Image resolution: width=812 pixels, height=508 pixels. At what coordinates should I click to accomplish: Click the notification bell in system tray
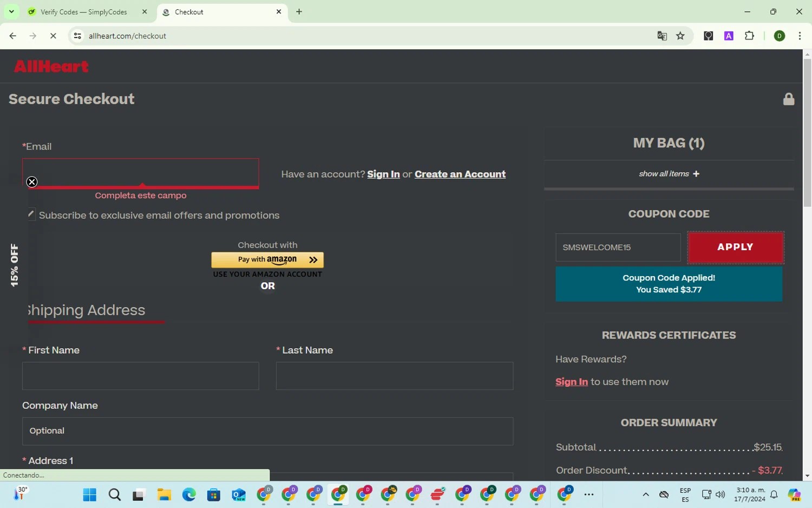pyautogui.click(x=774, y=494)
